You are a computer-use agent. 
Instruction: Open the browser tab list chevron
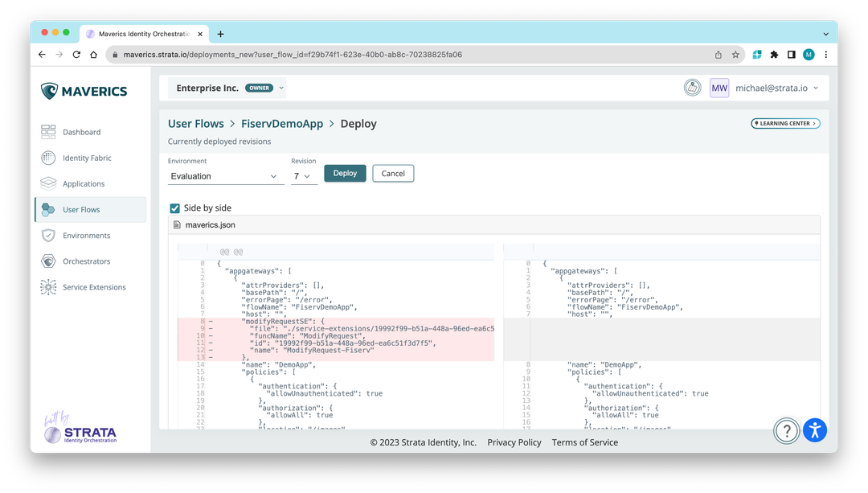pos(825,34)
